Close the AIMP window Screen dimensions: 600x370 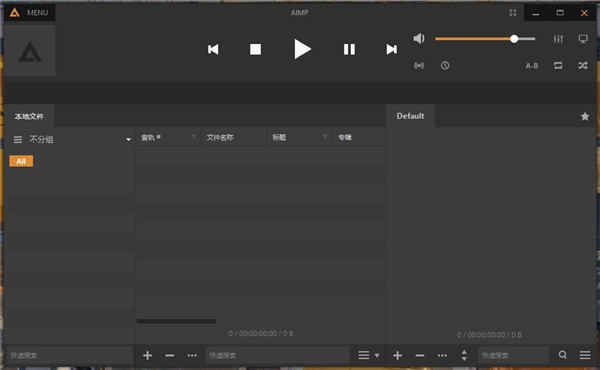pyautogui.click(x=584, y=13)
